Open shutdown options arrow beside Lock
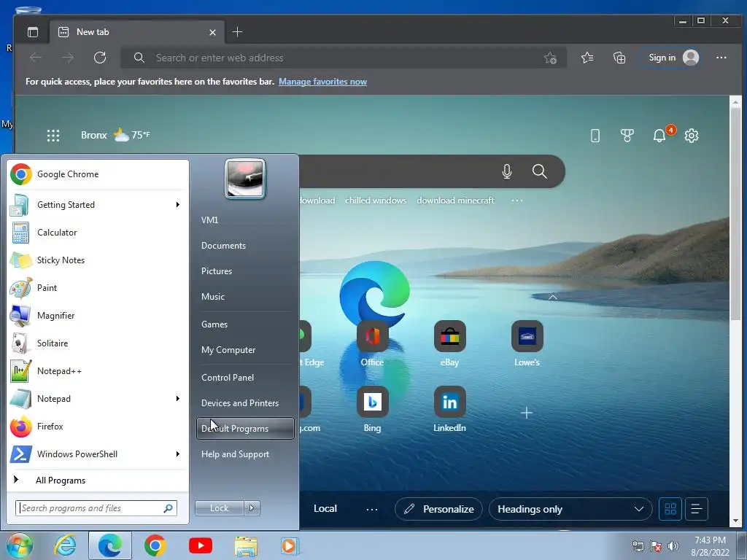The image size is (747, 560). pyautogui.click(x=252, y=508)
